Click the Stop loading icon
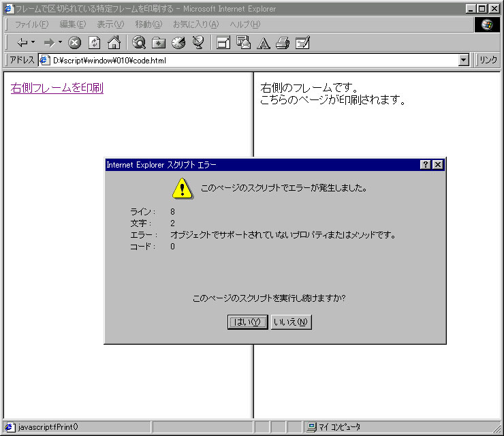The width and height of the screenshot is (504, 436). click(74, 43)
